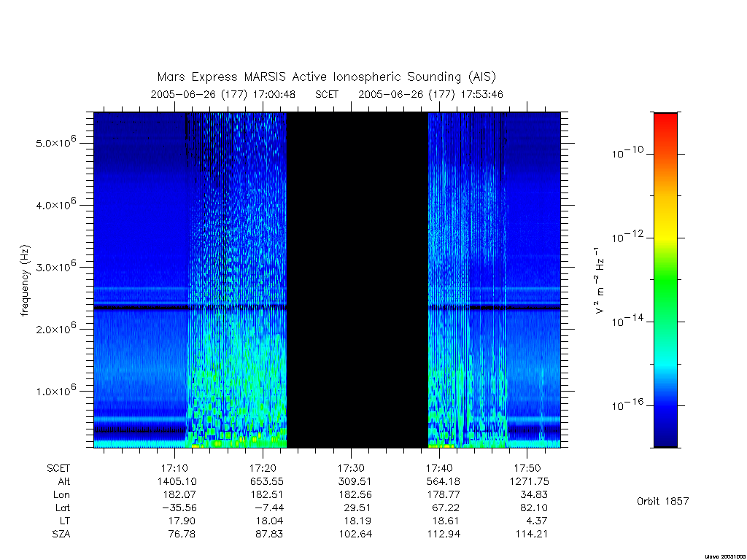Image resolution: width=747 pixels, height=560 pixels.
Task: Click the 17:10 time axis label
Action: pos(174,469)
